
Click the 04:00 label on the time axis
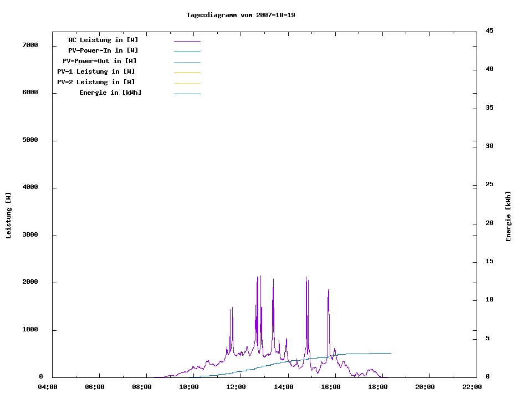click(48, 387)
